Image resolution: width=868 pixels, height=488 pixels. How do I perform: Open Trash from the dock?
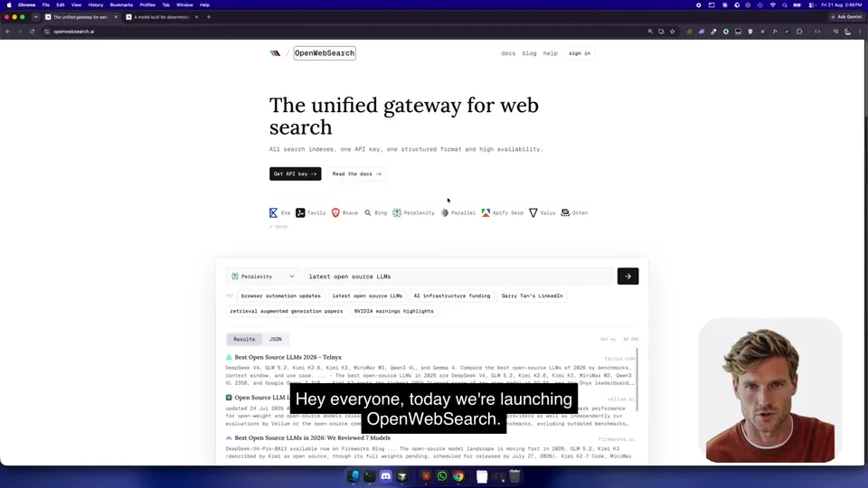click(x=514, y=476)
